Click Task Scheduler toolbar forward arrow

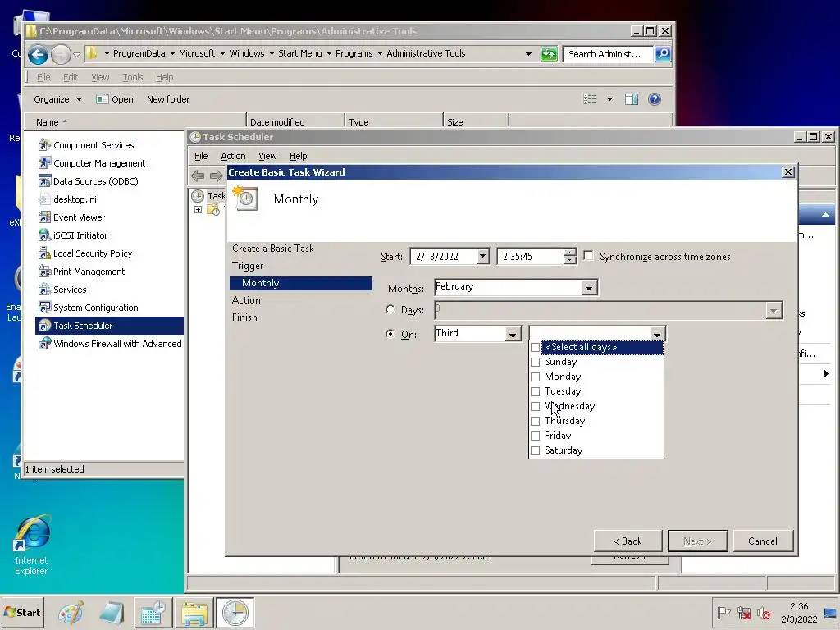click(216, 176)
